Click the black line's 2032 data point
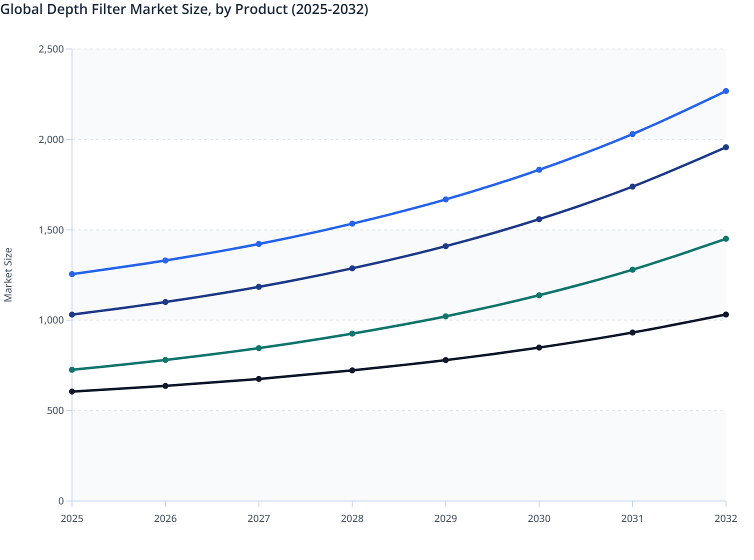 [x=725, y=314]
